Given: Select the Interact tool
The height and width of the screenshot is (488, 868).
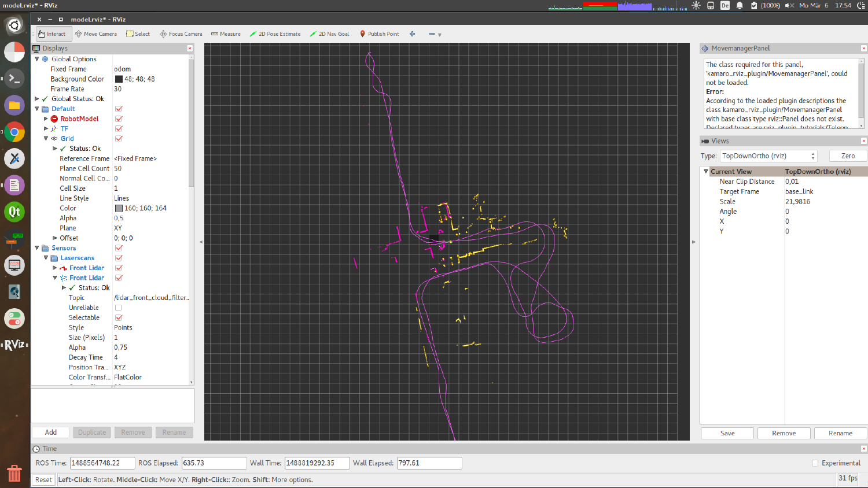Looking at the screenshot, I should (53, 34).
